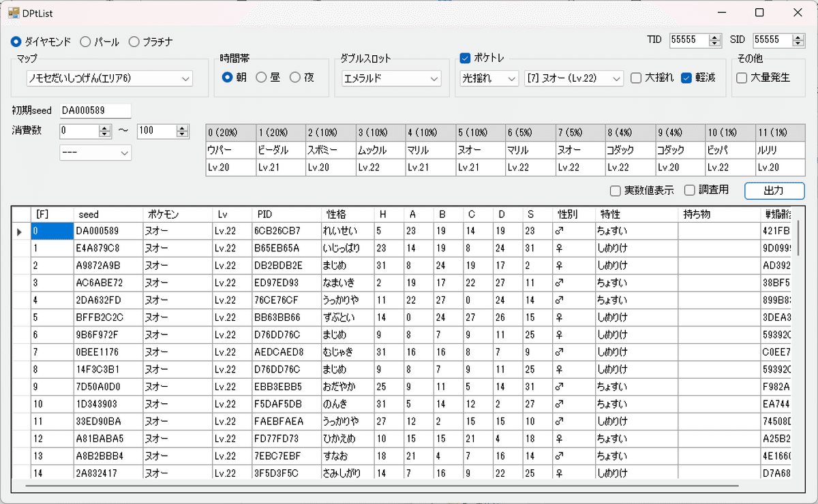Screen dimensions: 818x504
Task: Open the マップ dropdown ノモセだいしつげん
Action: (x=109, y=78)
